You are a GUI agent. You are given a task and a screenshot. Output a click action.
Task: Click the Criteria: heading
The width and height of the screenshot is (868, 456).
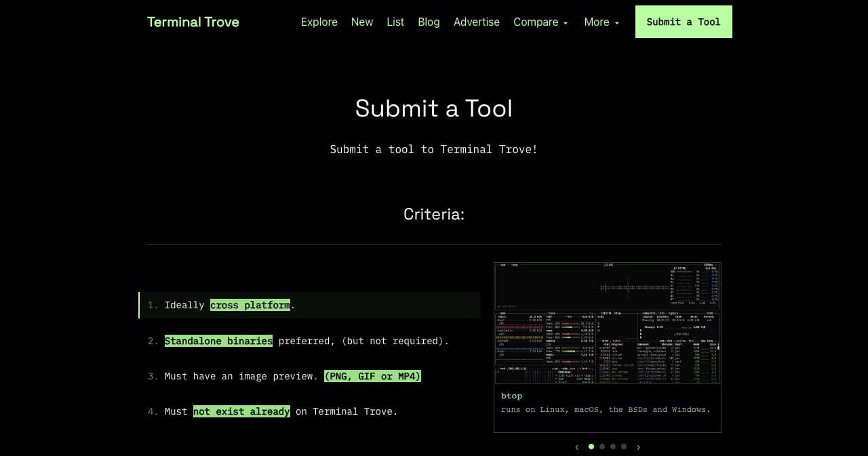[434, 214]
